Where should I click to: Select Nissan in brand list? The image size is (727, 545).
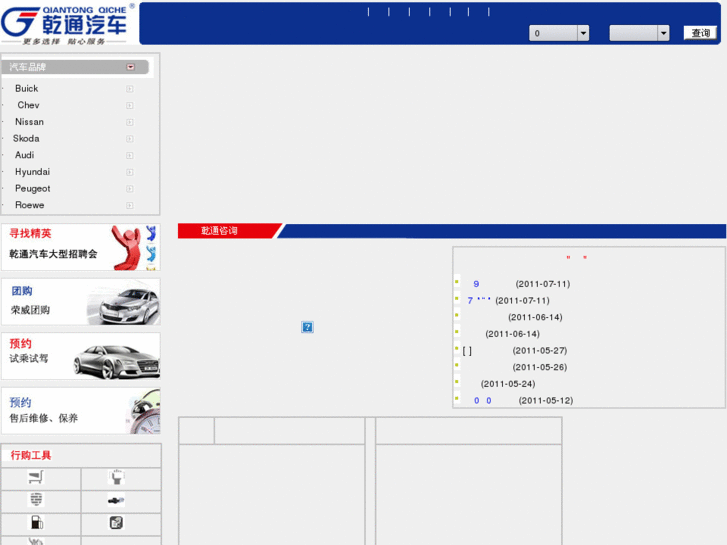[29, 122]
